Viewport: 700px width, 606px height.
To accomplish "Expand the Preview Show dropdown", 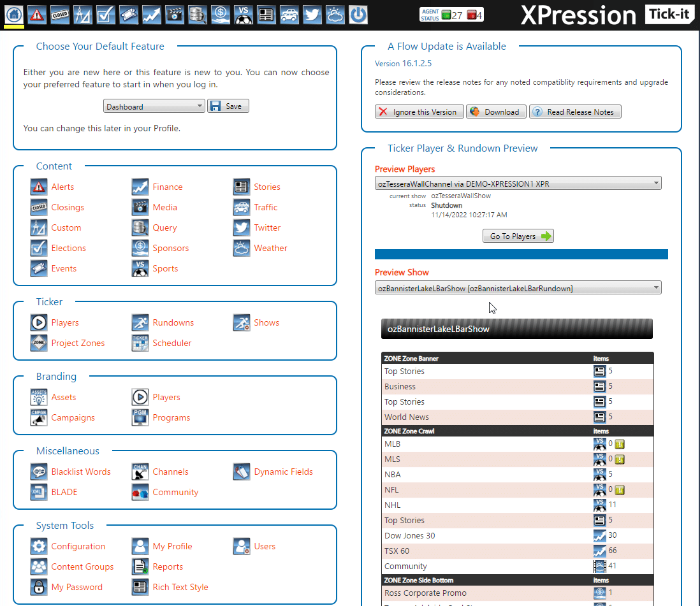I will 518,288.
